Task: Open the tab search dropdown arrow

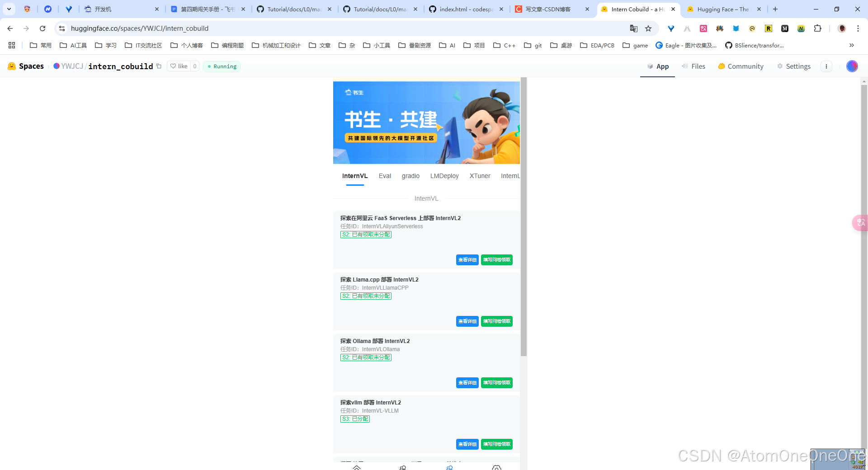Action: (9, 9)
